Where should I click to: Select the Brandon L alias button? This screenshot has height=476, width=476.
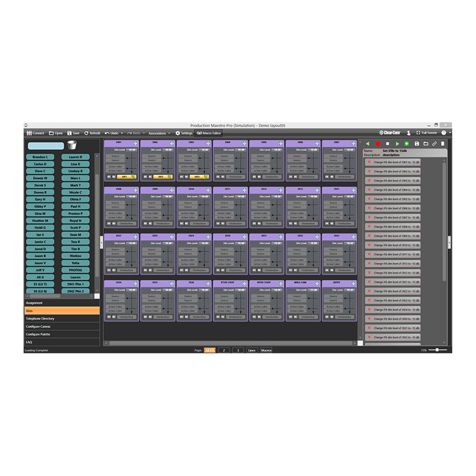point(40,157)
